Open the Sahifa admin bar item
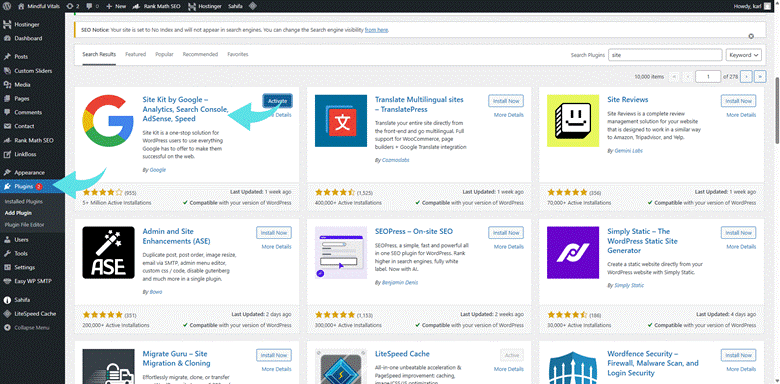This screenshot has height=384, width=780. (235, 6)
